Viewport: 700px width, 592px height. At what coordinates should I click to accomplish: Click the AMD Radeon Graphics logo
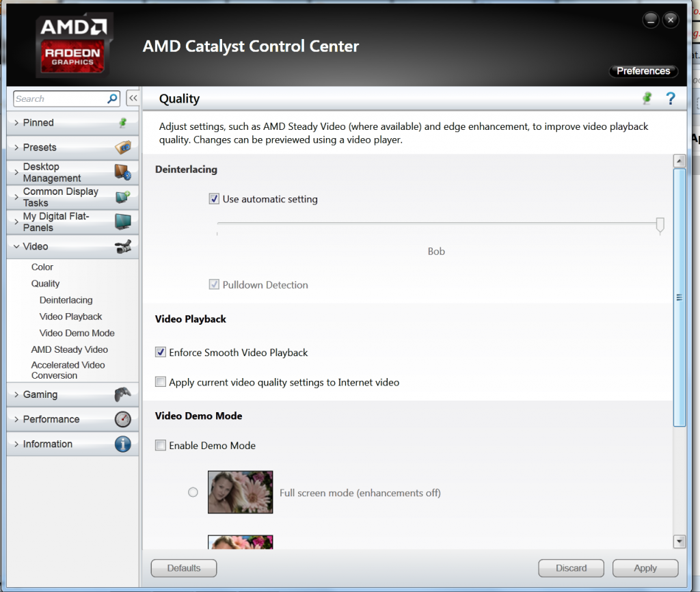73,46
